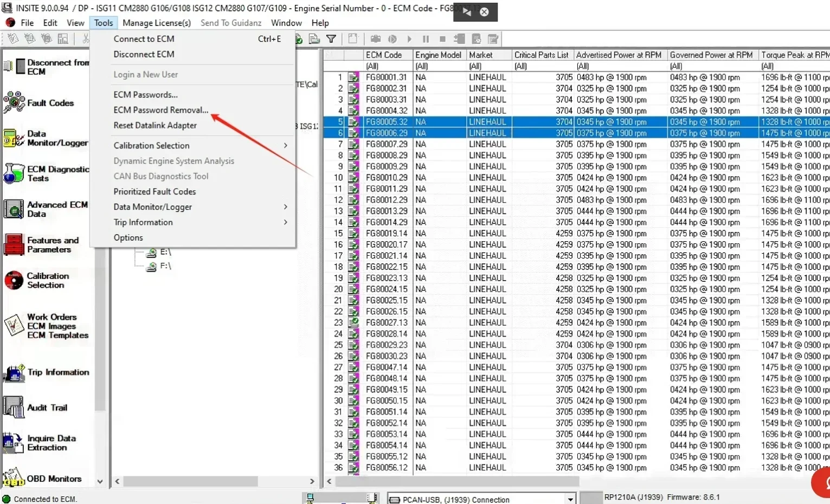The width and height of the screenshot is (830, 504).
Task: Open the Fault Codes sidebar icon
Action: pos(14,102)
